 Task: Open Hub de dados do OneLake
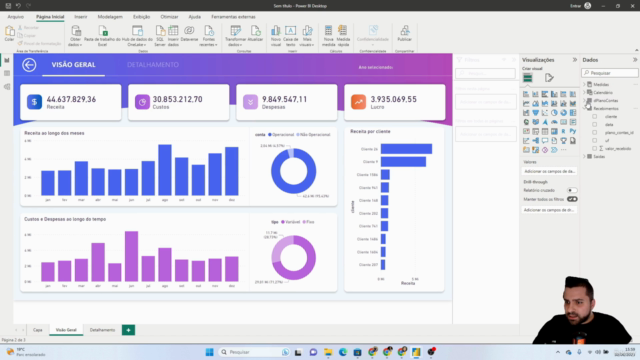point(137,36)
